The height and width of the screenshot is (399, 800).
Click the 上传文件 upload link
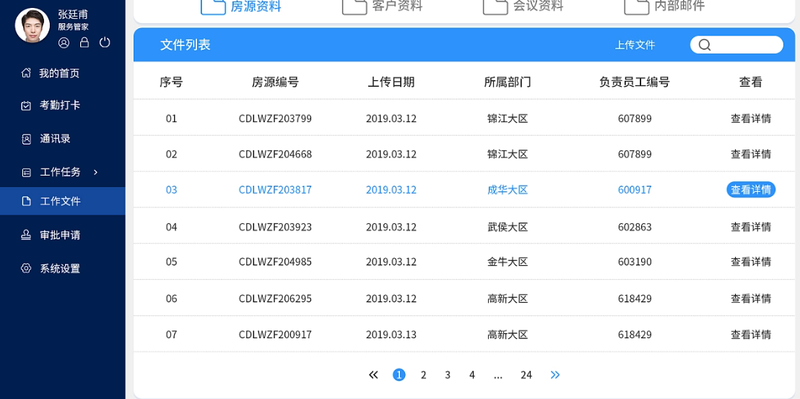coord(635,45)
